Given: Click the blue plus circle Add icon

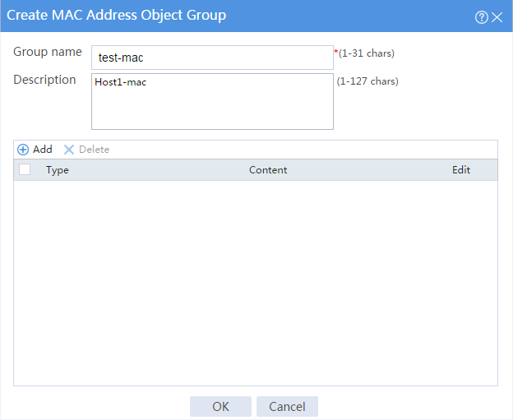Looking at the screenshot, I should click(x=23, y=150).
